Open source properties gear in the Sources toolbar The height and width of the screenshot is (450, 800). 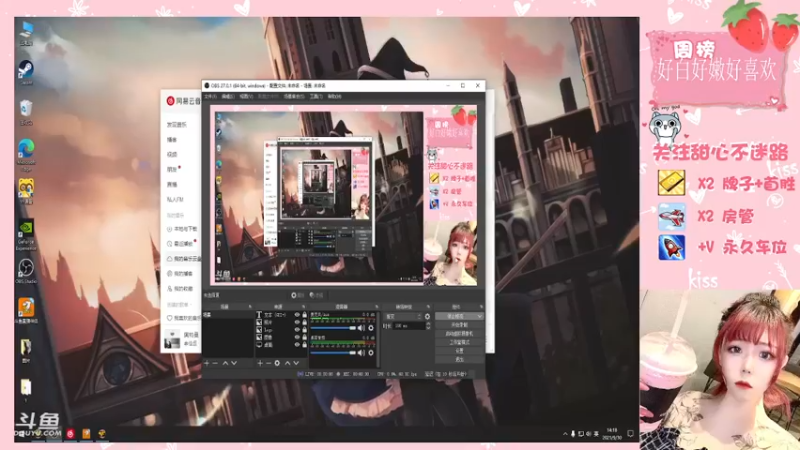[277, 363]
